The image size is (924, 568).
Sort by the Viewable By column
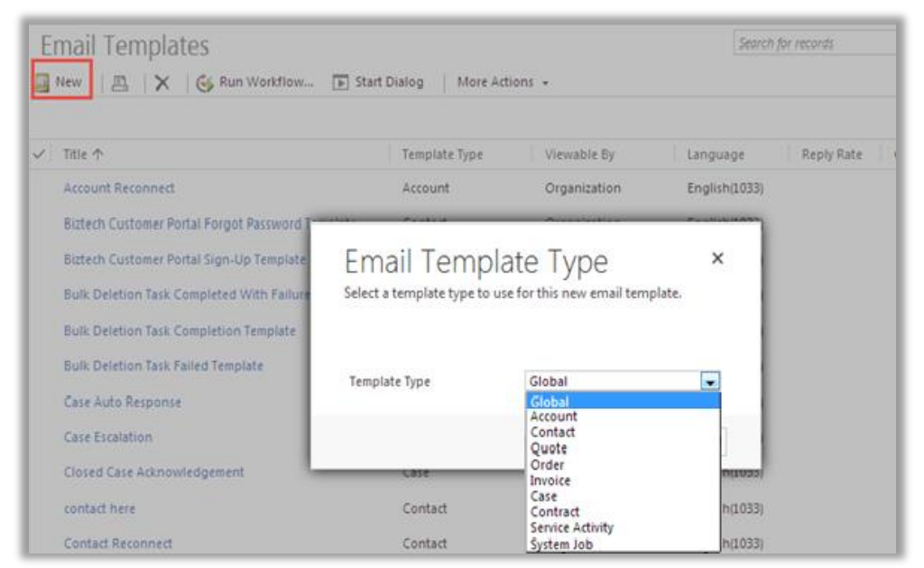[x=579, y=154]
